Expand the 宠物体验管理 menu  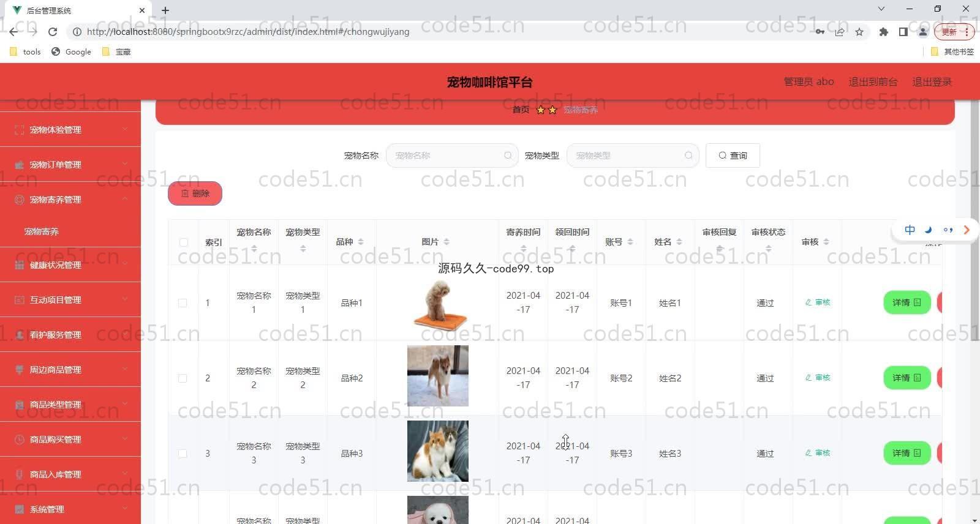[70, 130]
